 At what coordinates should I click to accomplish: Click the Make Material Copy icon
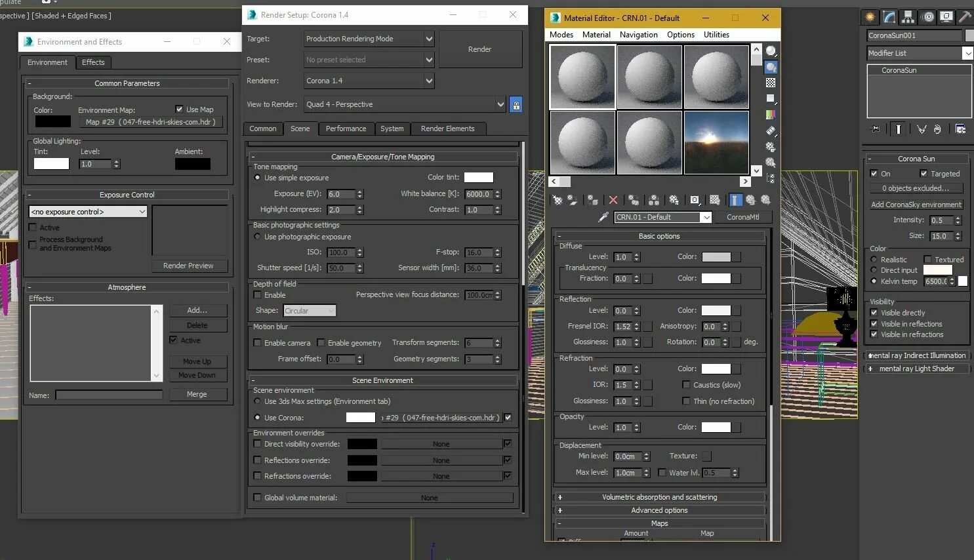(x=634, y=200)
